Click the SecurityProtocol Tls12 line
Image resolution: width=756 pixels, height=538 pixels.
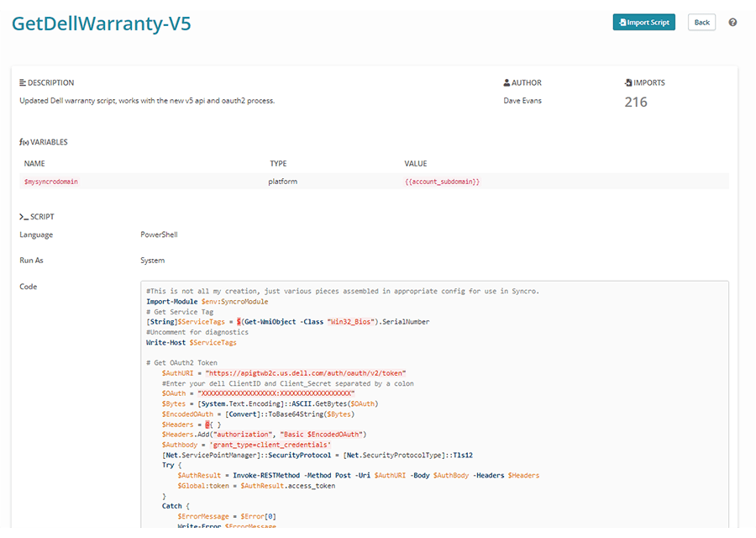click(318, 455)
